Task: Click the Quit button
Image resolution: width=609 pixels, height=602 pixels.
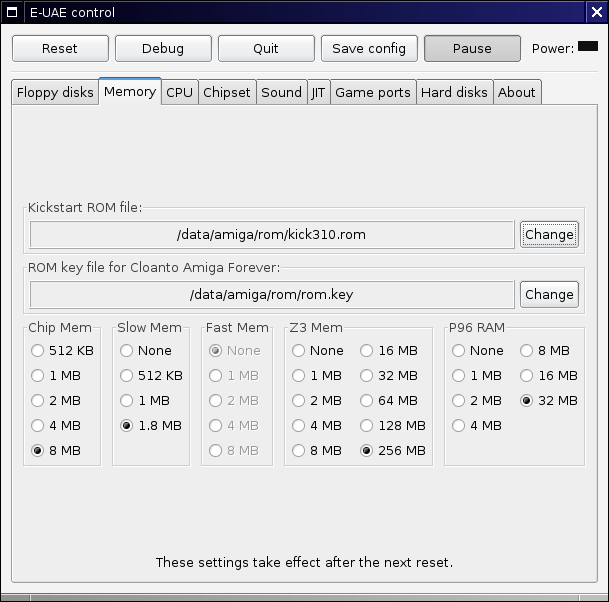Action: pos(266,48)
